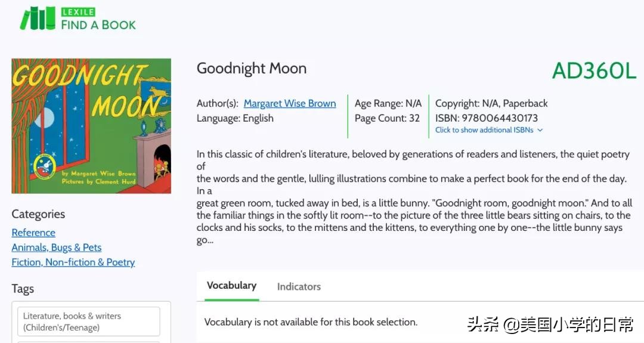Click the FIND A BOOK logo text
The image size is (644, 343).
tap(98, 24)
